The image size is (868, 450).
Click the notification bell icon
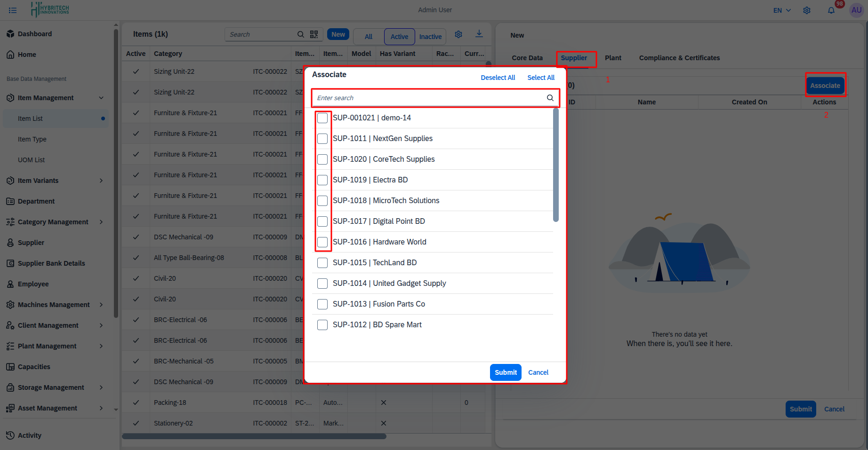click(831, 10)
